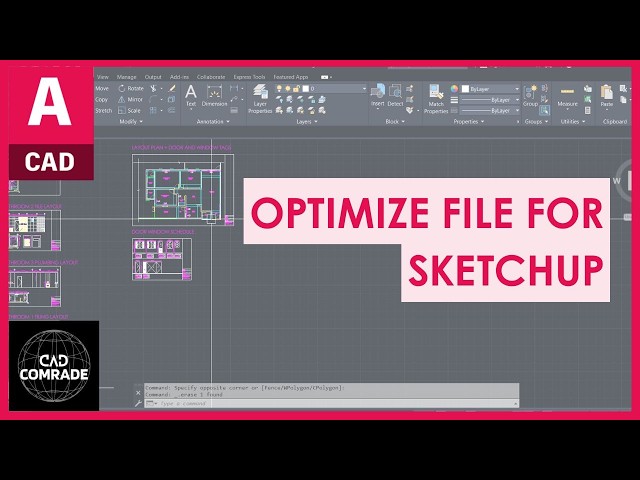This screenshot has height=480, width=640.
Task: Click the object color wheel icon
Action: (454, 89)
